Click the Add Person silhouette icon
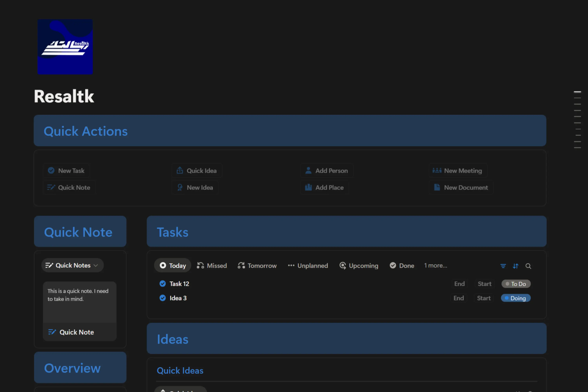The width and height of the screenshot is (588, 392). click(x=308, y=171)
